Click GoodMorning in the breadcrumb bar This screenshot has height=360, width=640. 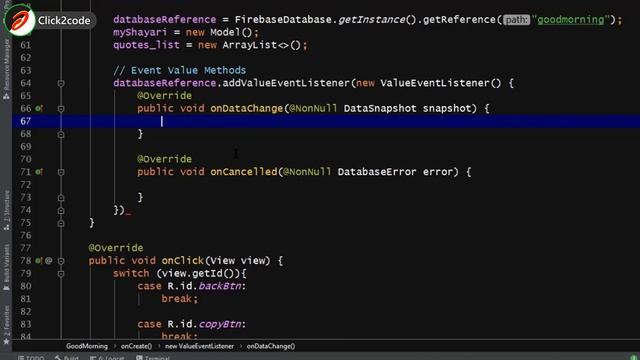87,346
